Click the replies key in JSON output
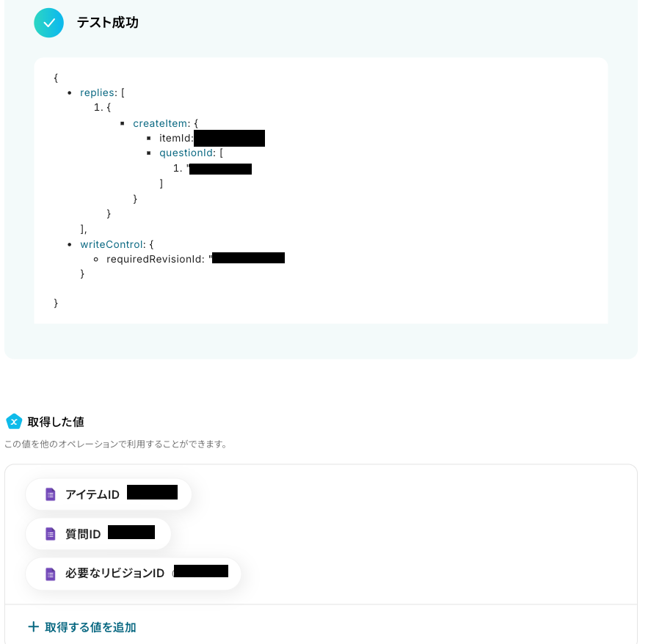 (x=98, y=92)
